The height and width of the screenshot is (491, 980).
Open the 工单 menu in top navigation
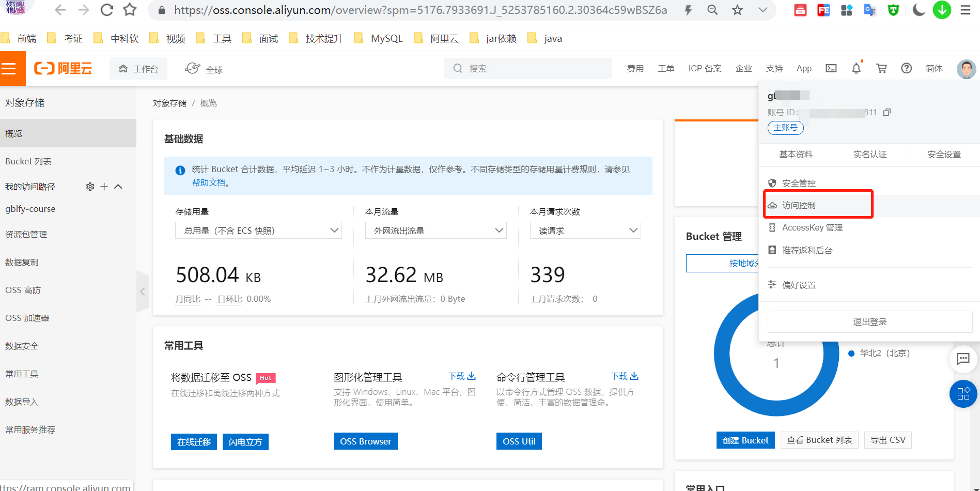pyautogui.click(x=666, y=68)
